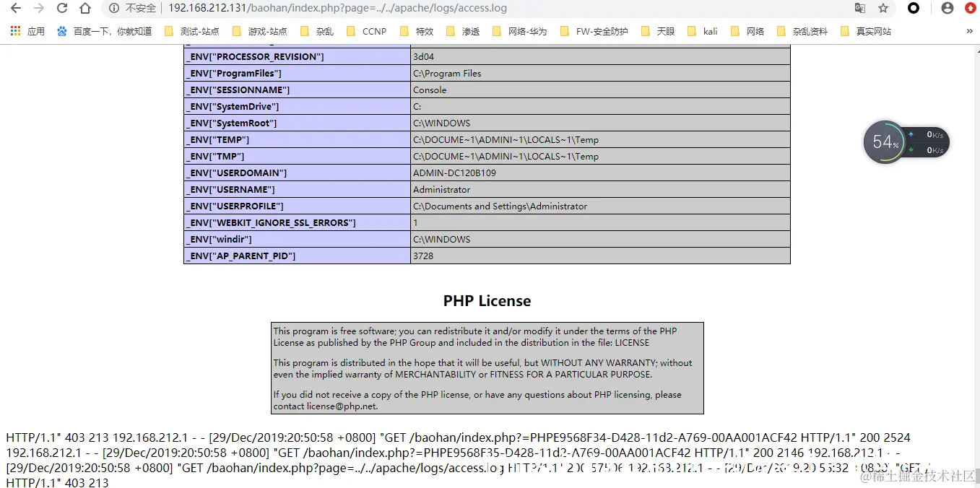Select the value 3728
The image size is (980, 488).
[x=423, y=256]
